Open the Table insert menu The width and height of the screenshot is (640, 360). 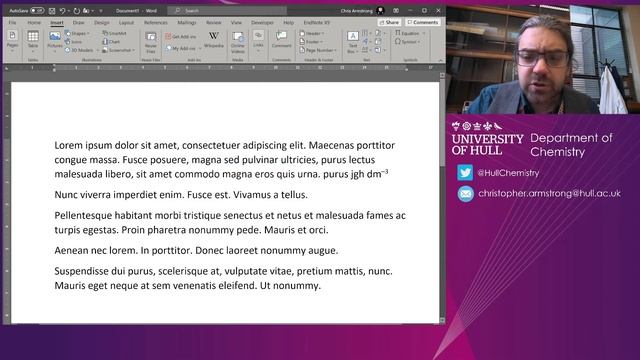coord(33,42)
